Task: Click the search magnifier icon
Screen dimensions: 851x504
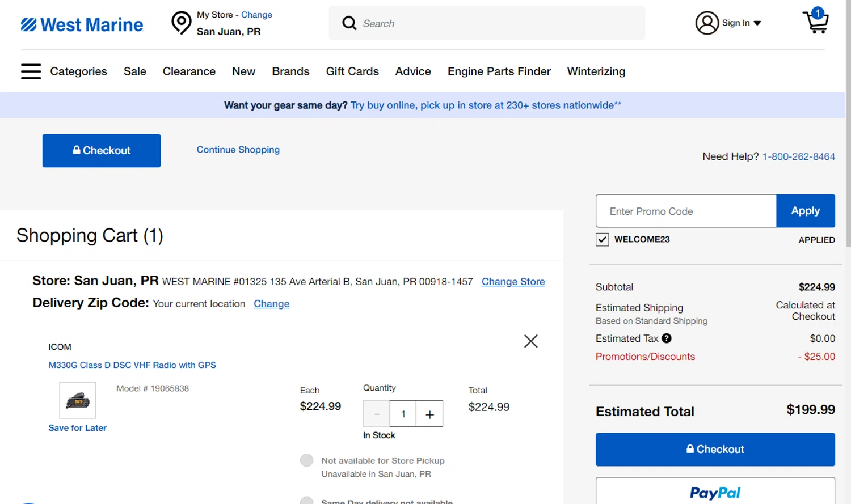Action: pyautogui.click(x=349, y=23)
